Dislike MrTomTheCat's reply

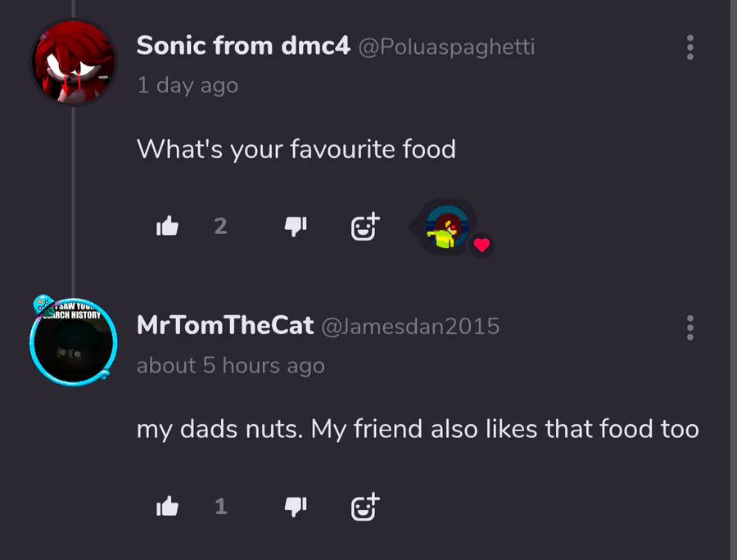[295, 508]
